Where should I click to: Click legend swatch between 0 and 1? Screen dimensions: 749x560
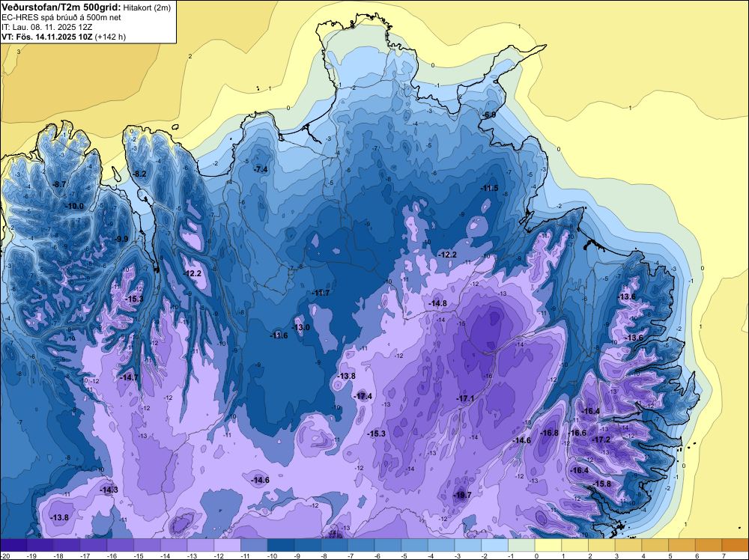coord(548,545)
